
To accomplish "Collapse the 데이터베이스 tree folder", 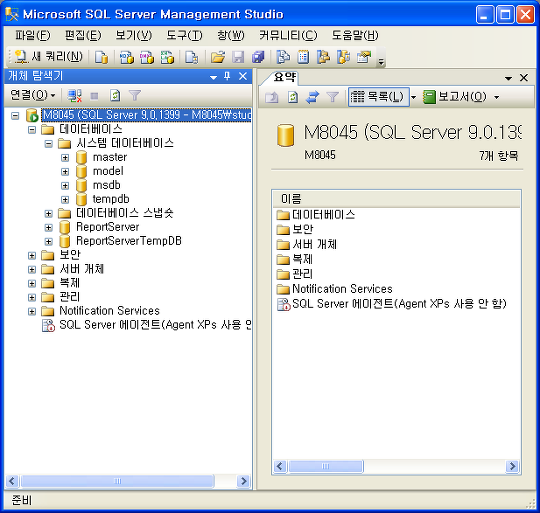I will tap(32, 130).
